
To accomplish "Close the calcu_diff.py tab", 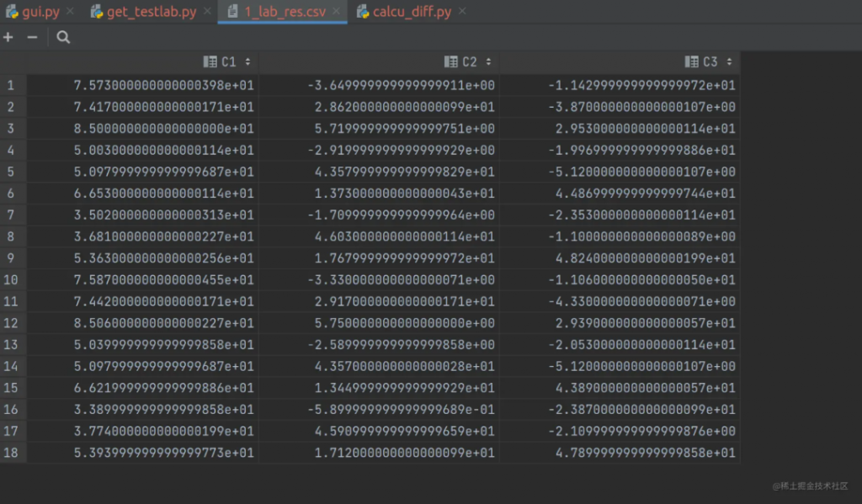I will tap(462, 11).
